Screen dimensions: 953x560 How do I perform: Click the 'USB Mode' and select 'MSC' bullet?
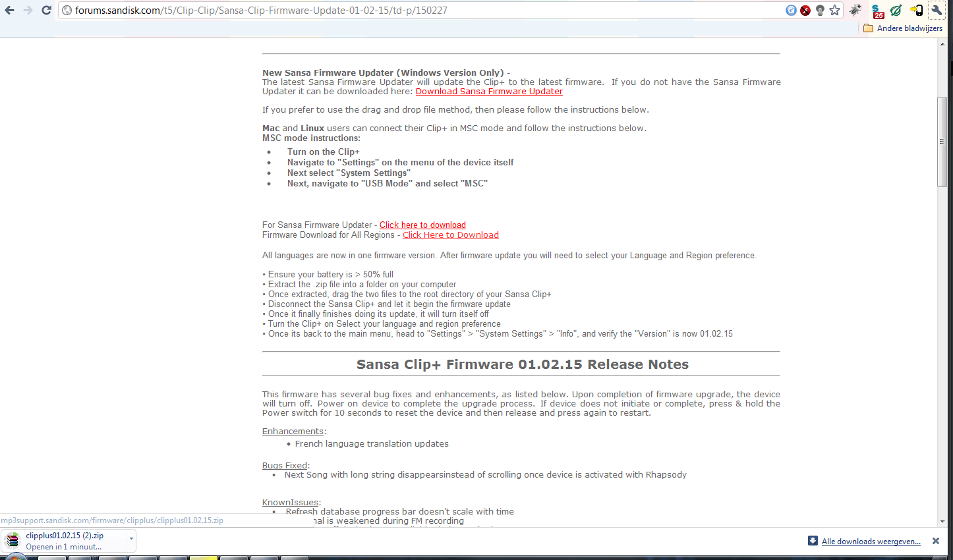[388, 184]
